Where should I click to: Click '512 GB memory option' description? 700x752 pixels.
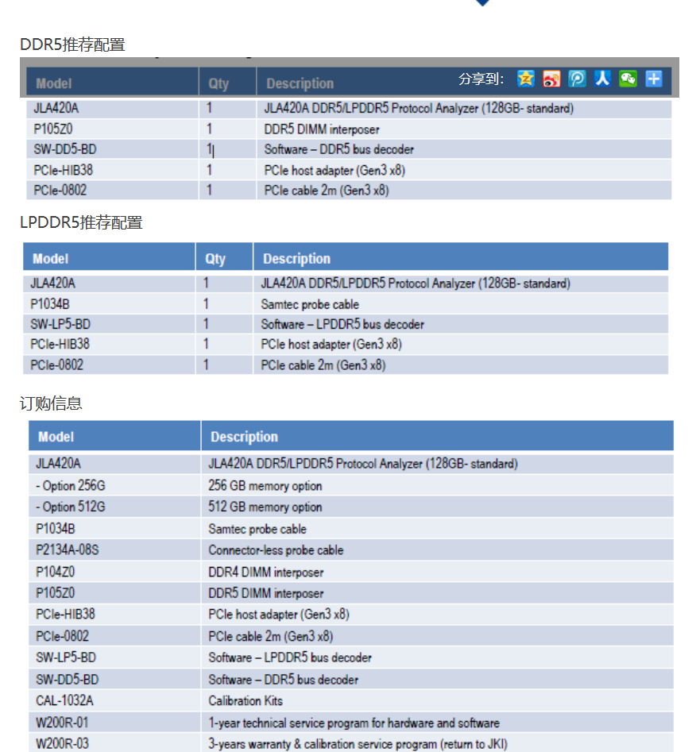tap(265, 507)
